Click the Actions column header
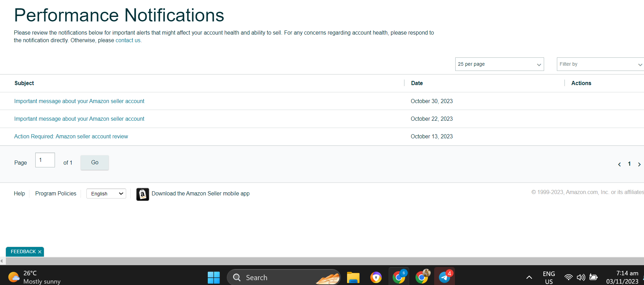Image resolution: width=644 pixels, height=285 pixels. (x=581, y=83)
